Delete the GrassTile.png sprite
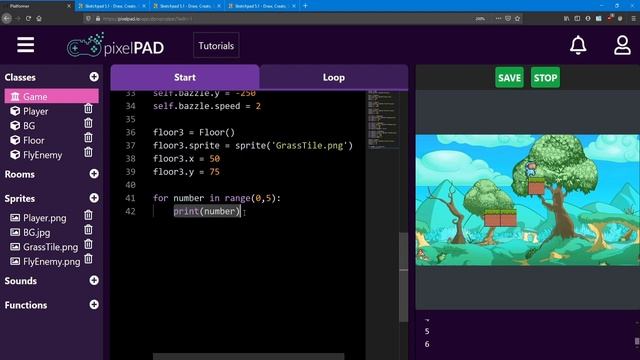 tap(88, 244)
